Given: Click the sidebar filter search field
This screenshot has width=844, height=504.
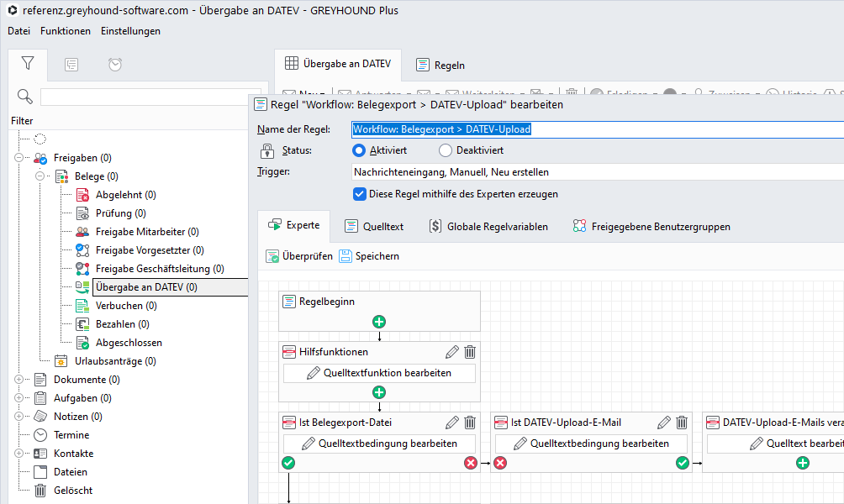Looking at the screenshot, I should click(150, 97).
